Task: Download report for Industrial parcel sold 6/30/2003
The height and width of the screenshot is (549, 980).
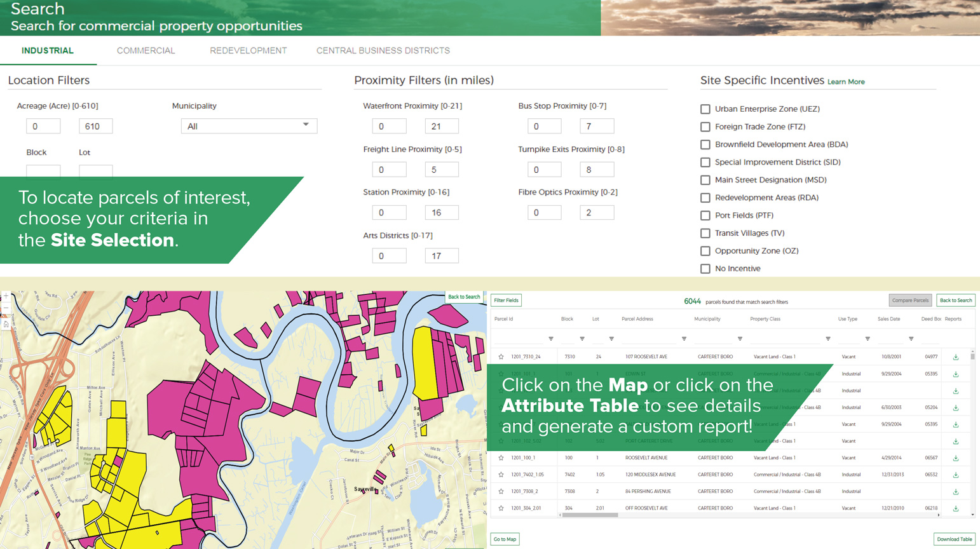Action: 955,408
